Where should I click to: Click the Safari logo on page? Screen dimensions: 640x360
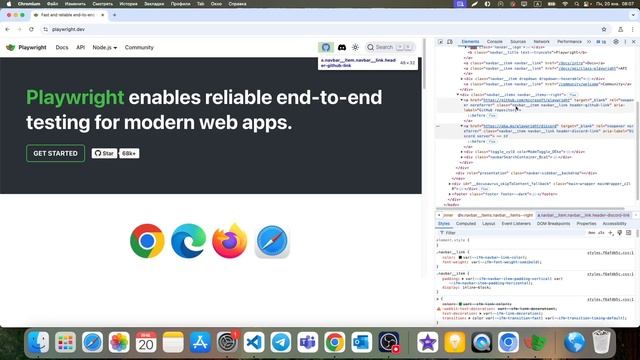point(272,241)
